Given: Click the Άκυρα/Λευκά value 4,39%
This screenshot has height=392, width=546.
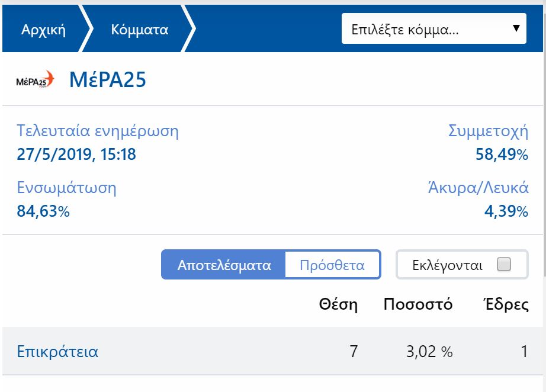Looking at the screenshot, I should click(x=506, y=211).
